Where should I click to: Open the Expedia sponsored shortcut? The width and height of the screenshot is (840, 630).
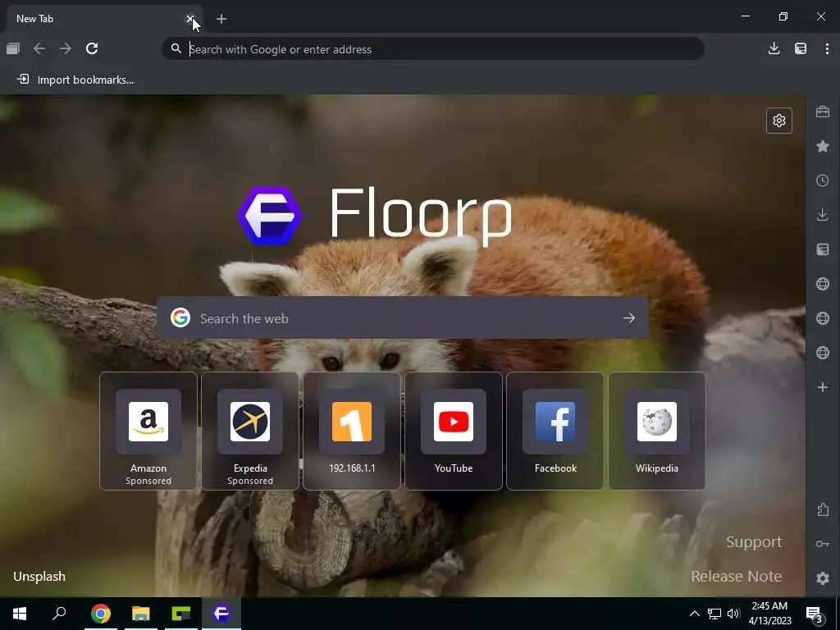pyautogui.click(x=250, y=431)
